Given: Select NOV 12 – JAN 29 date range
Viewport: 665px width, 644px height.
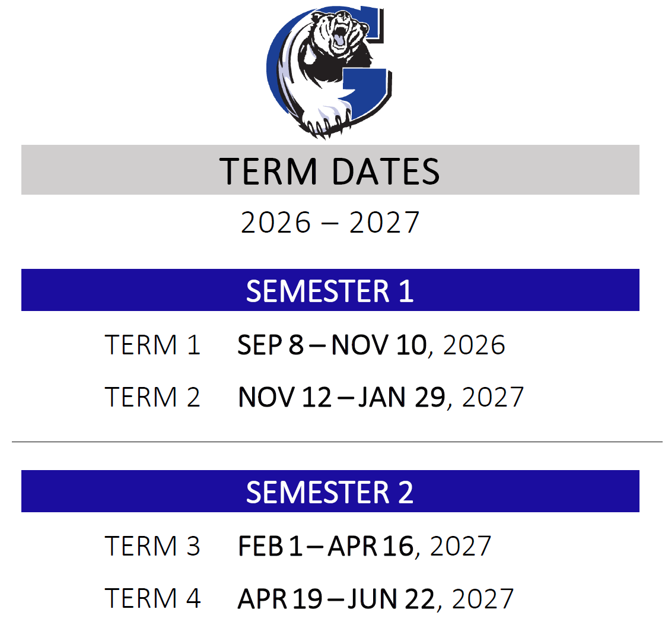Looking at the screenshot, I should click(342, 397).
